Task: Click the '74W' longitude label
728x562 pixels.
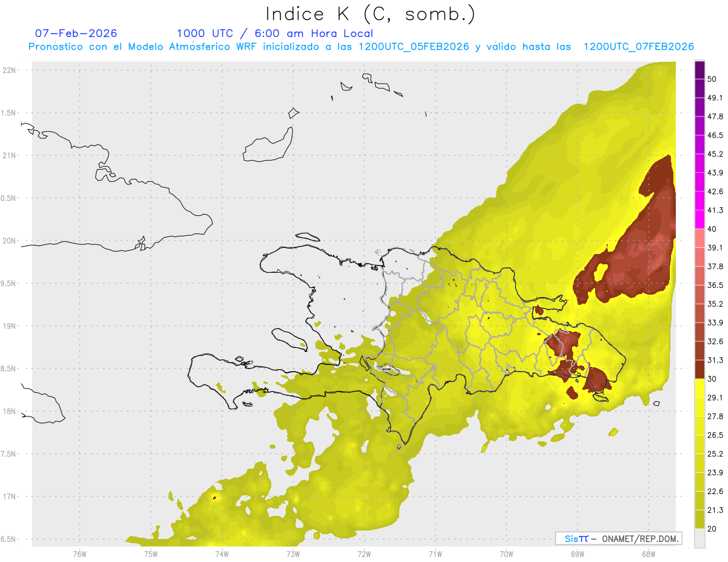Action: click(x=221, y=554)
